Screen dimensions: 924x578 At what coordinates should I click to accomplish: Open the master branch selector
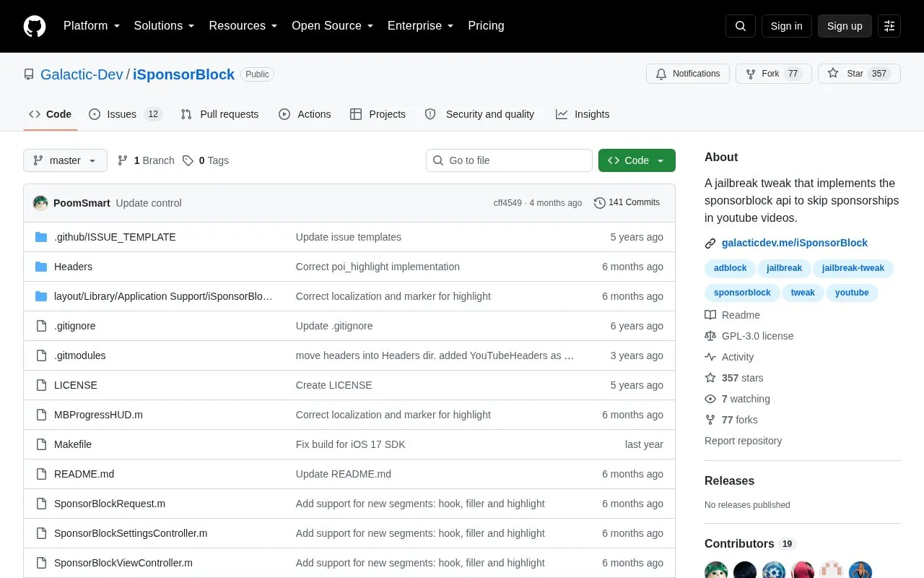point(65,160)
